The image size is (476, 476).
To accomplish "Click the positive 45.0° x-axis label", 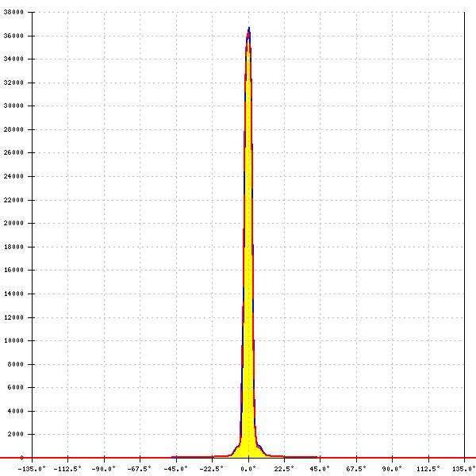I will click(x=320, y=469).
